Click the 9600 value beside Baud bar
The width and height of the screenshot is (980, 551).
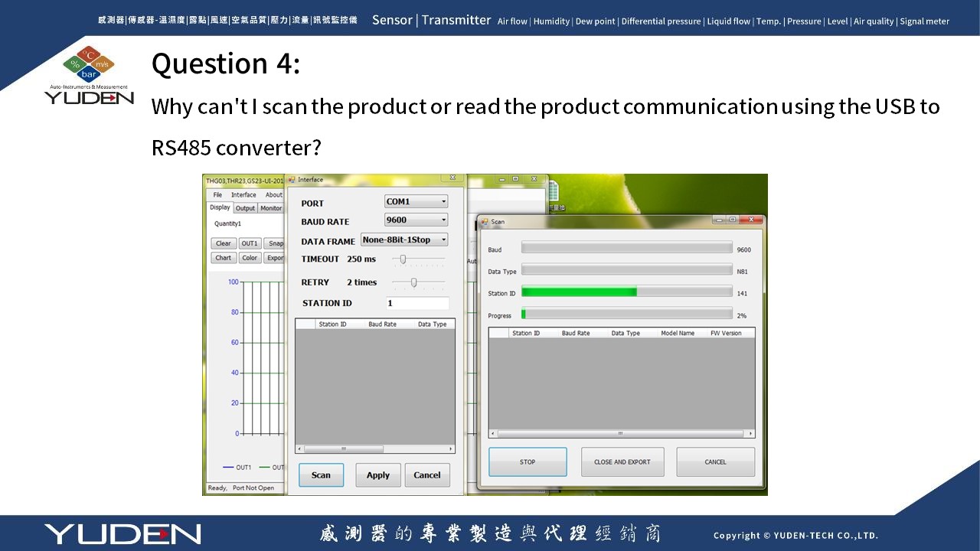(x=743, y=249)
